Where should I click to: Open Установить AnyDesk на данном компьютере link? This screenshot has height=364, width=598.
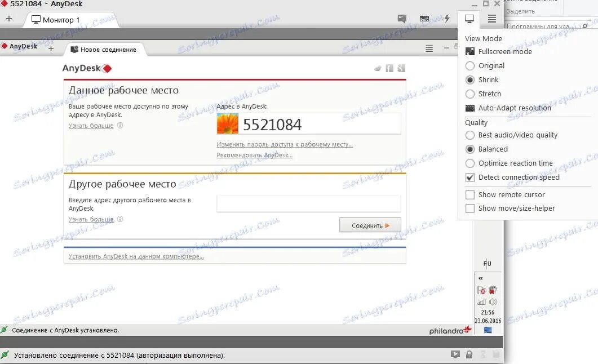136,256
